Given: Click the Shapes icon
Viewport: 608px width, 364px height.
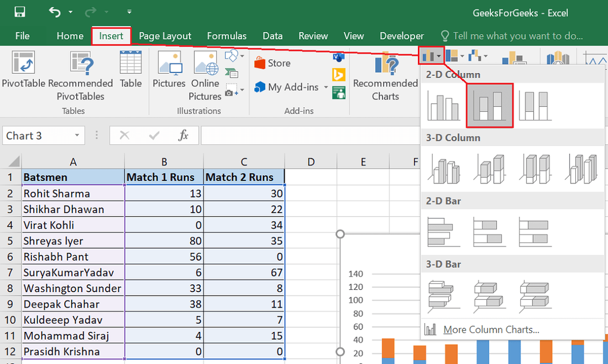Looking at the screenshot, I should coord(231,56).
